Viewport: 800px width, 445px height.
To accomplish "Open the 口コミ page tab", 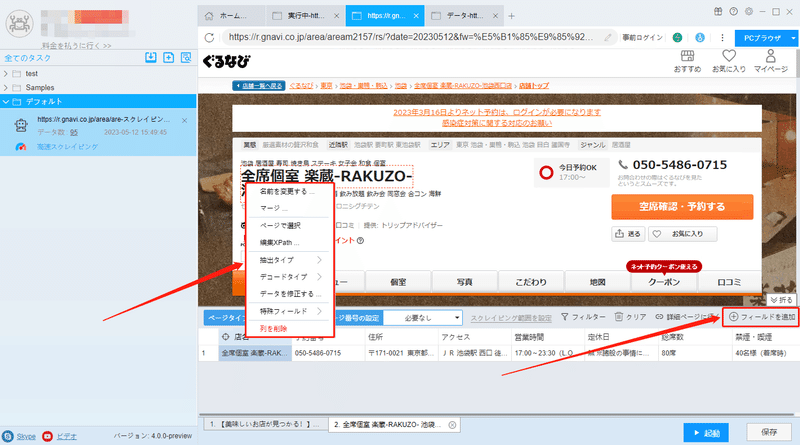I will [x=729, y=282].
